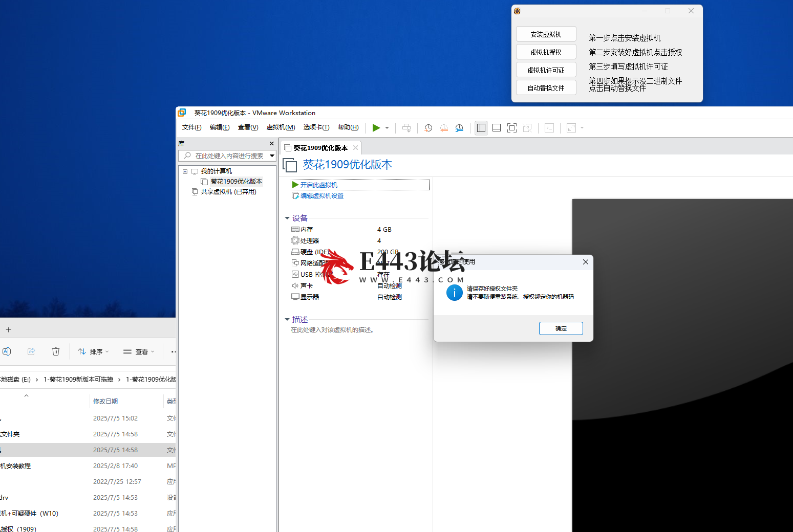793x532 pixels.
Task: Add a new tab in File Explorer
Action: pyautogui.click(x=8, y=330)
